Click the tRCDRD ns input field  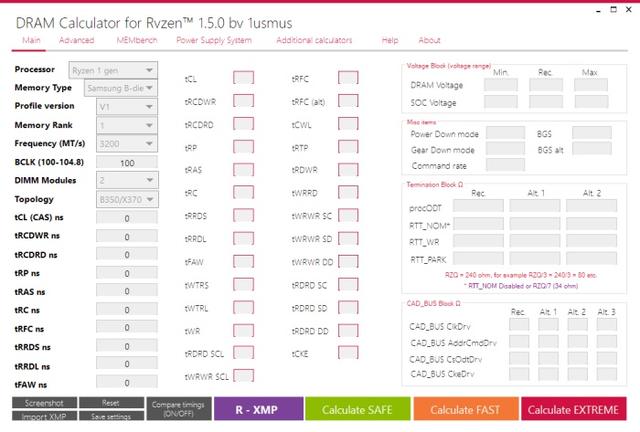pyautogui.click(x=127, y=254)
